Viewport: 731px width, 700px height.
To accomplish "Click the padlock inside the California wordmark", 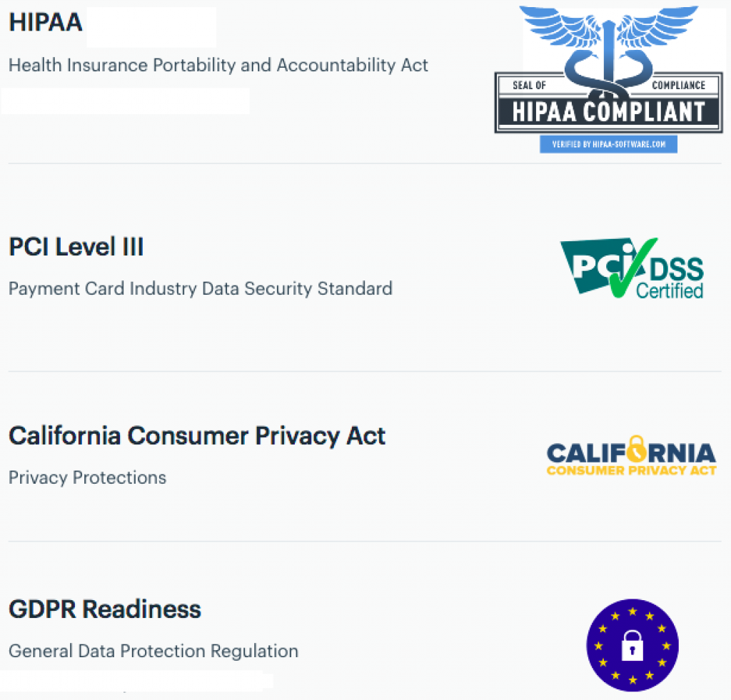I will pos(636,449).
